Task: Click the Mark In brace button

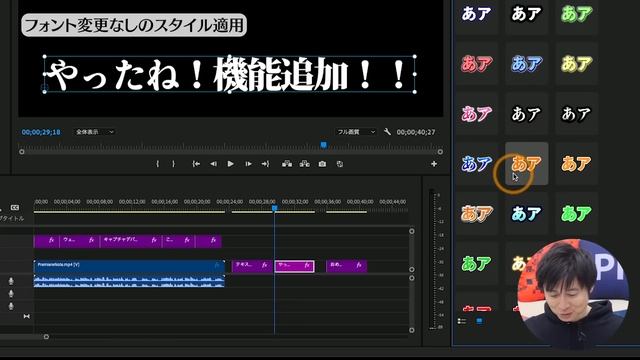Action: 158,164
